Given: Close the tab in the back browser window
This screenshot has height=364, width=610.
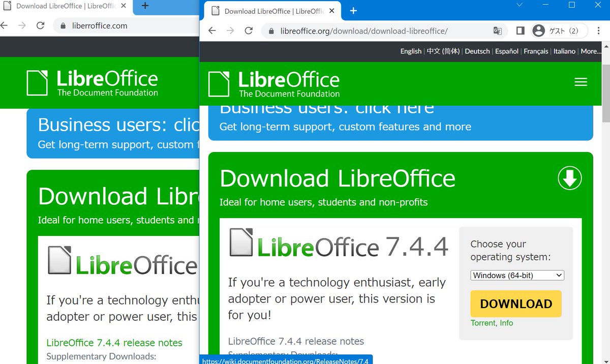Looking at the screenshot, I should (x=124, y=6).
